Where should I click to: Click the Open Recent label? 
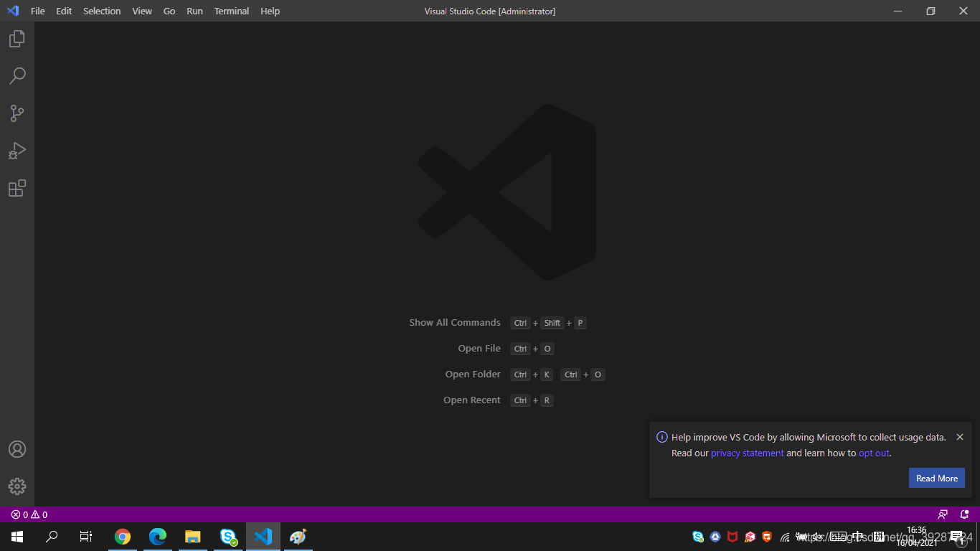(472, 400)
